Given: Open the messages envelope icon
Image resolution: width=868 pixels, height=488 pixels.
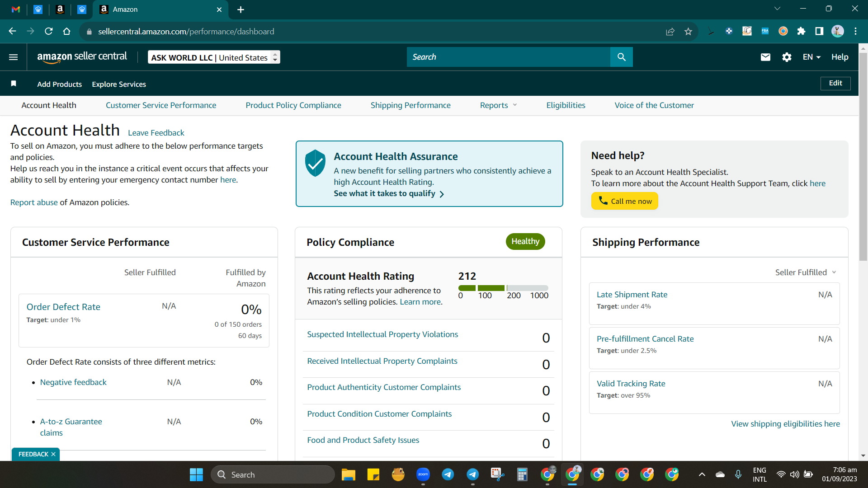Looking at the screenshot, I should tap(765, 57).
